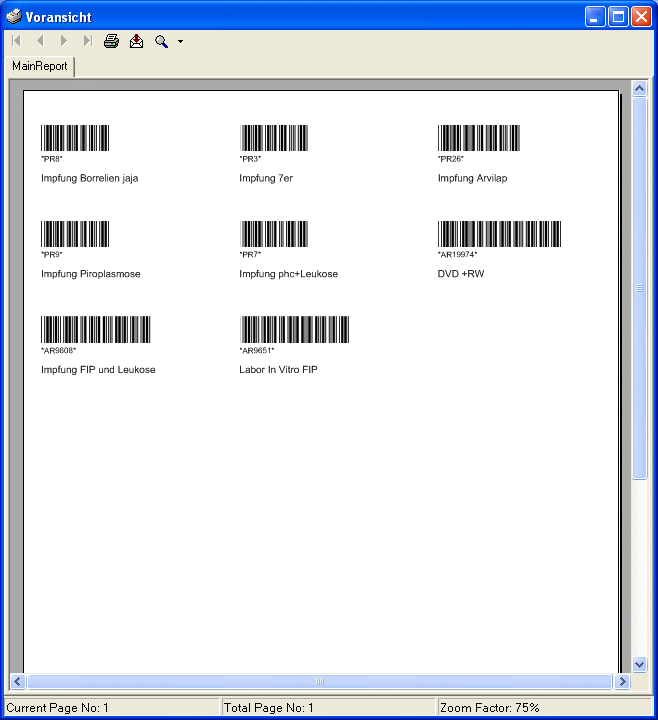Select text 'Impfung Borrelien jaja'
The height and width of the screenshot is (720, 658).
[x=90, y=178]
